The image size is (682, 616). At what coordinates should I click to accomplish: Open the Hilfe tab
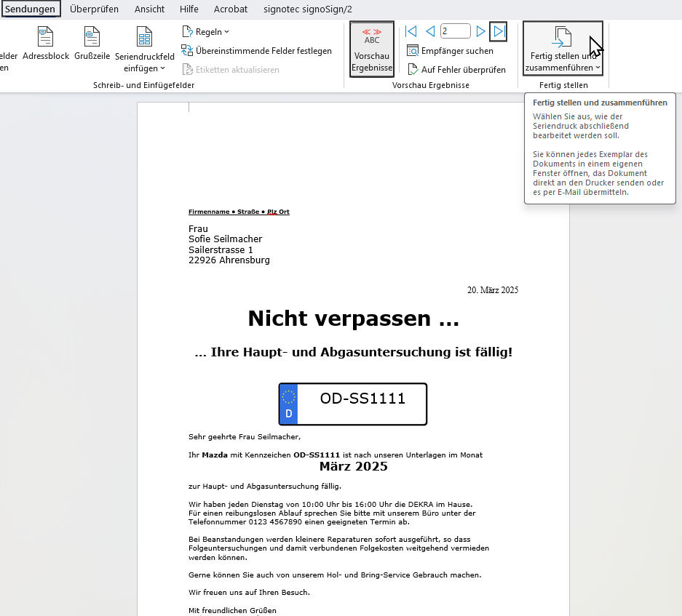[x=189, y=9]
